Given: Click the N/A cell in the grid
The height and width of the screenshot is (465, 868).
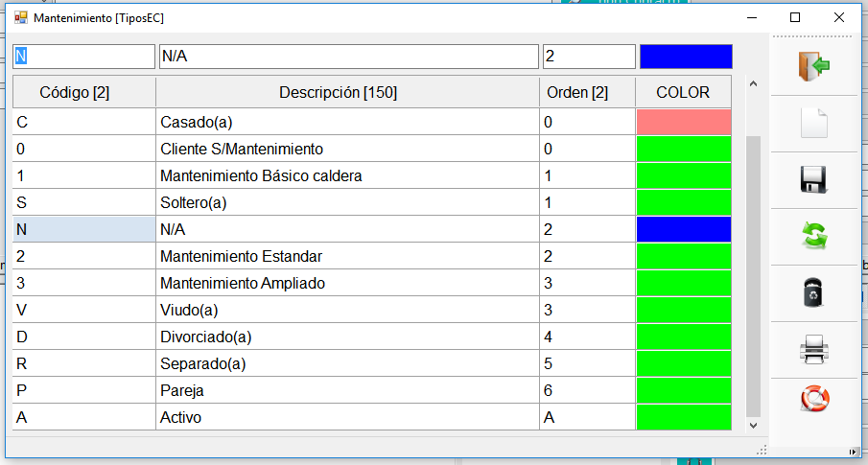Looking at the screenshot, I should 347,229.
